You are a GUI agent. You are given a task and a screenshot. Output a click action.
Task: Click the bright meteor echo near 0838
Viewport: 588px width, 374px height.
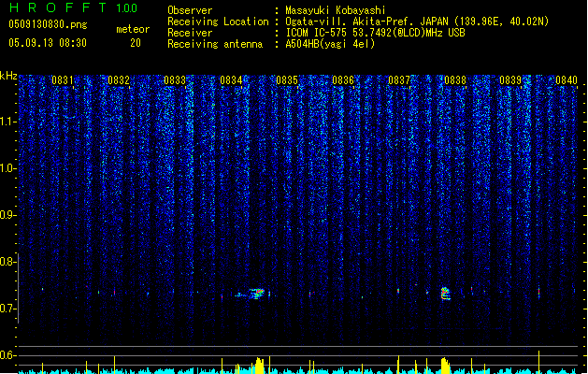pyautogui.click(x=445, y=294)
